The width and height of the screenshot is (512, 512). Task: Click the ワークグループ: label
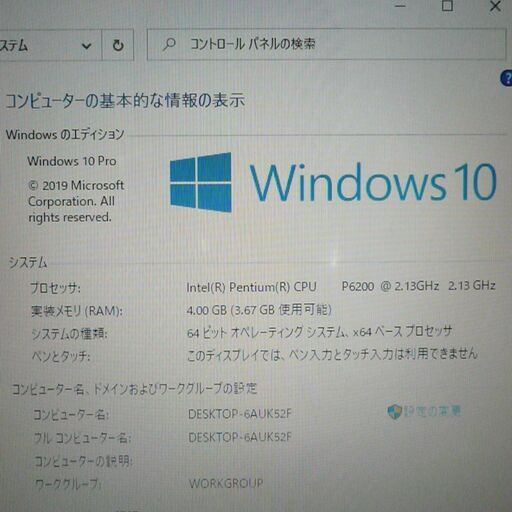pos(68,484)
